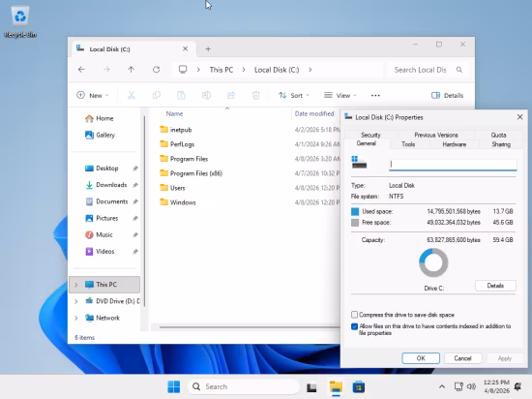The width and height of the screenshot is (532, 399).
Task: Select the drive icon in Properties dialog
Action: 359,163
